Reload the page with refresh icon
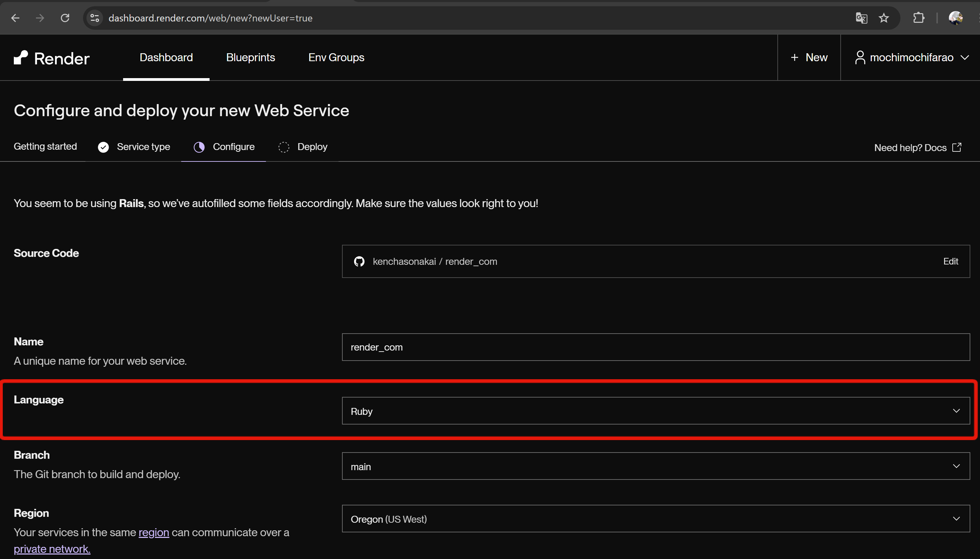980x559 pixels. pyautogui.click(x=65, y=18)
